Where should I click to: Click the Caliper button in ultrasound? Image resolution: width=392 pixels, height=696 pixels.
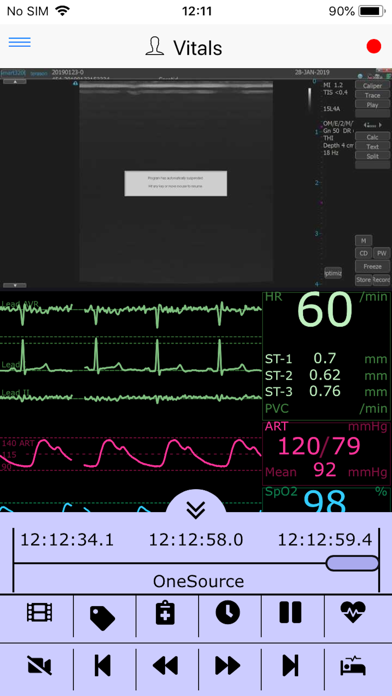[x=372, y=86]
